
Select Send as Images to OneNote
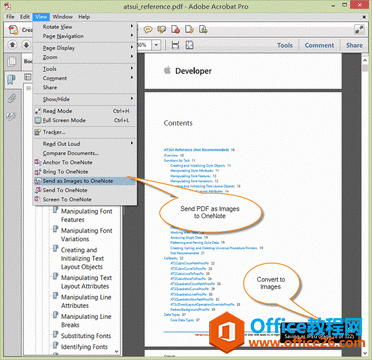point(85,181)
